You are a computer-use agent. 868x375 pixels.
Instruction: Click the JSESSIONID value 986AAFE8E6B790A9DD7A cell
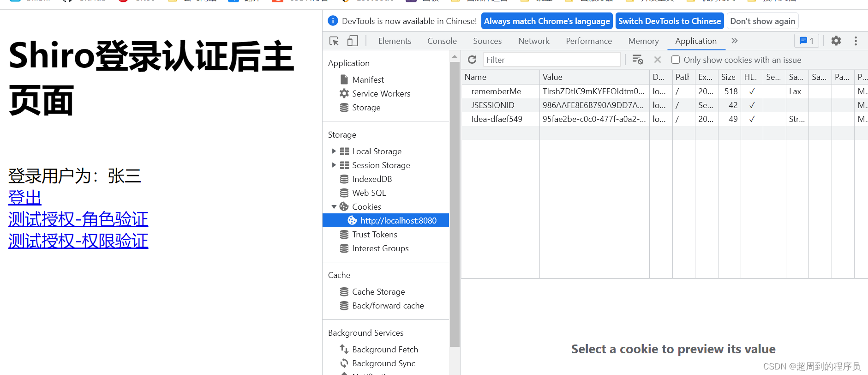pyautogui.click(x=594, y=105)
